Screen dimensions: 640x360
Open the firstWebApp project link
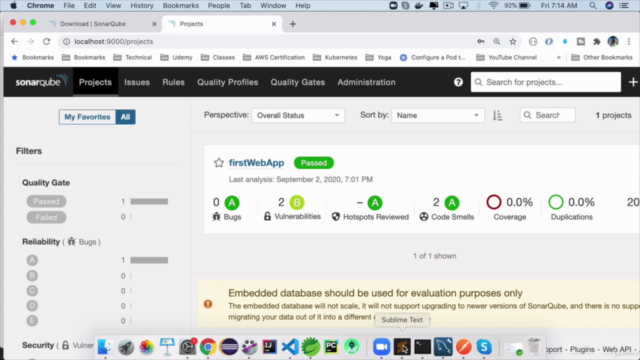click(256, 163)
